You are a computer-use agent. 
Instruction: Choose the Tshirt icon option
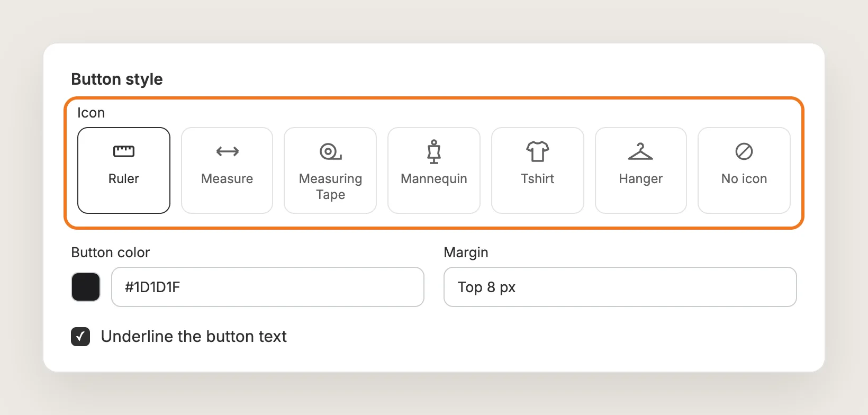click(x=538, y=170)
